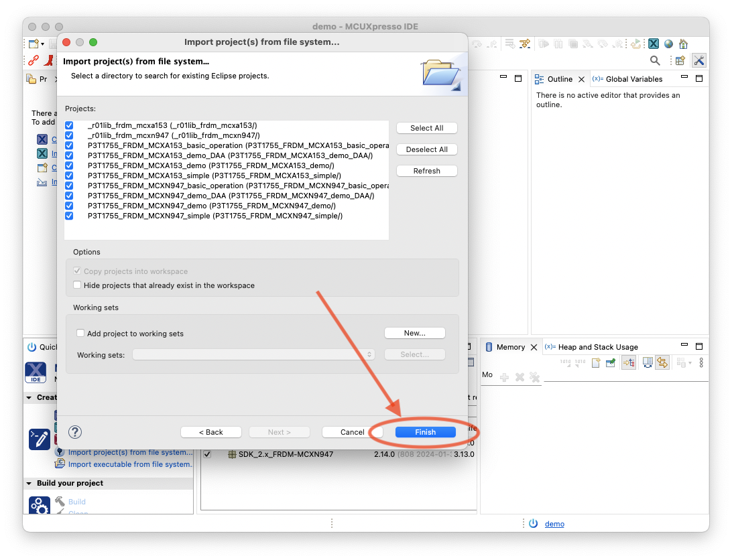
Task: Close the Outline tab
Action: tap(581, 79)
